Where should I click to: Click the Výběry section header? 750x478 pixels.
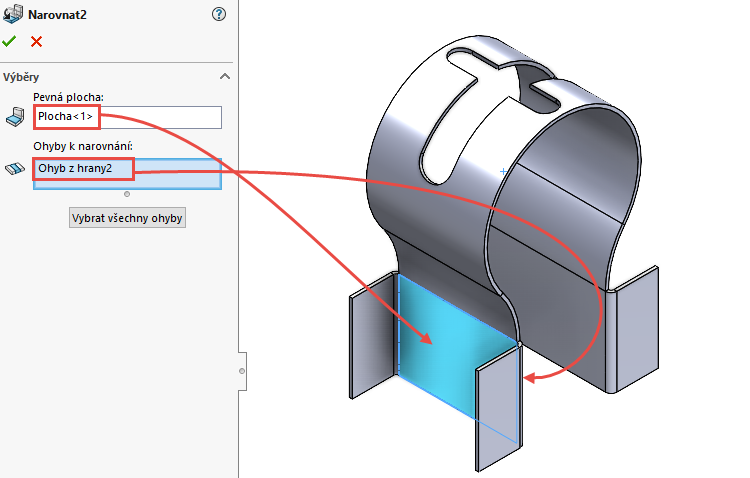pyautogui.click(x=117, y=77)
